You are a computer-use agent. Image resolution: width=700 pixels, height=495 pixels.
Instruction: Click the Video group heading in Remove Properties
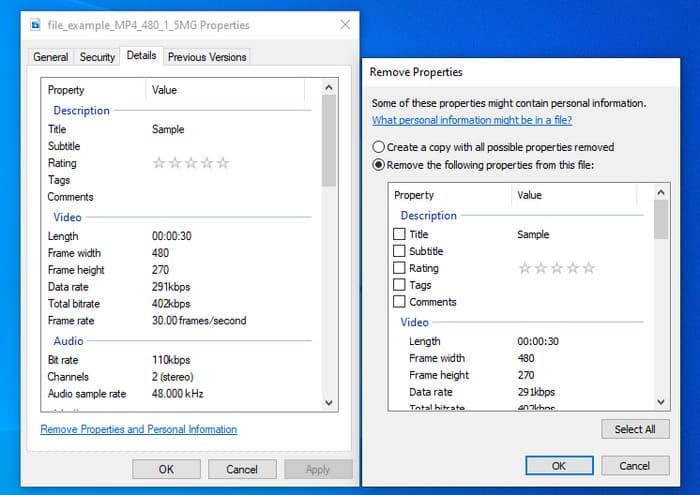pyautogui.click(x=414, y=322)
